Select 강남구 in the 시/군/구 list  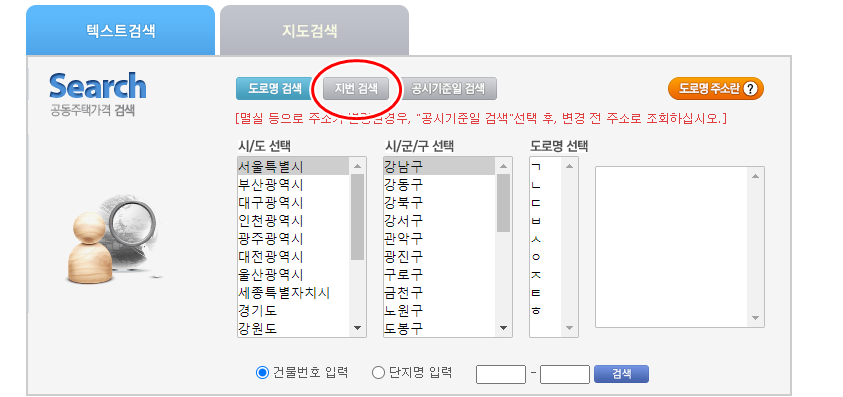[x=440, y=166]
